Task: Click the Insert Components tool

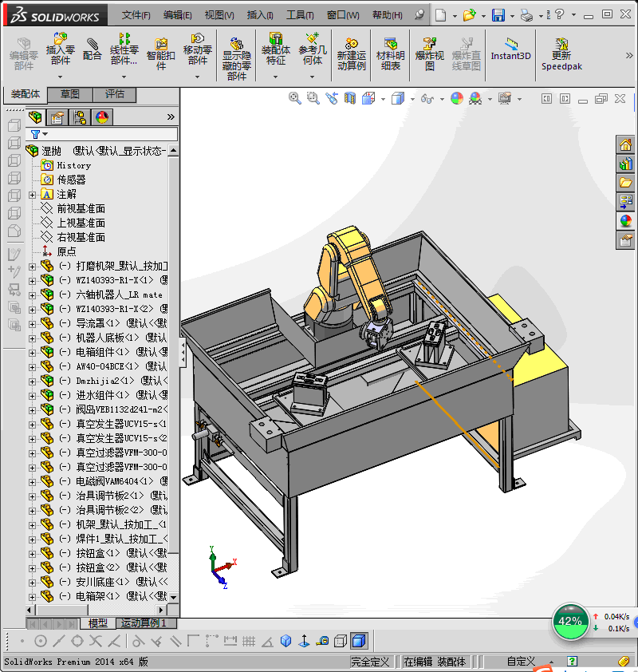Action: (60, 49)
